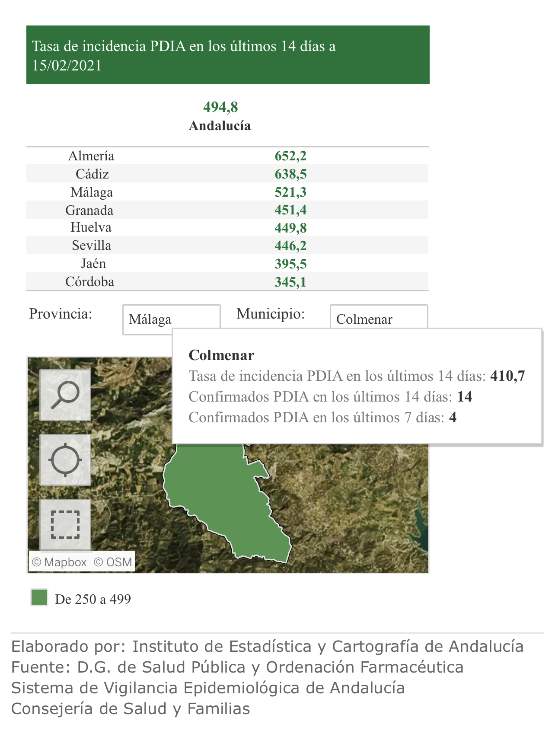This screenshot has width=555, height=756.
Task: Select the rectangular selection map tool
Action: 65,525
